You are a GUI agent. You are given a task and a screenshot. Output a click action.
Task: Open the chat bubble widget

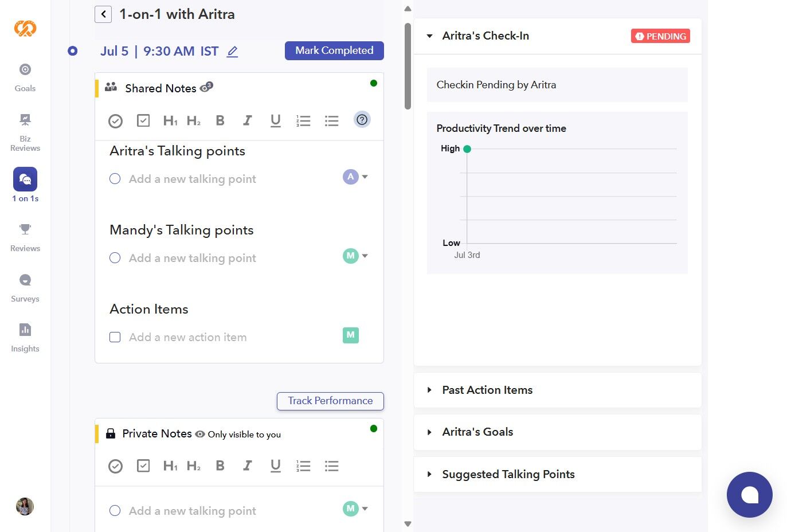(749, 494)
